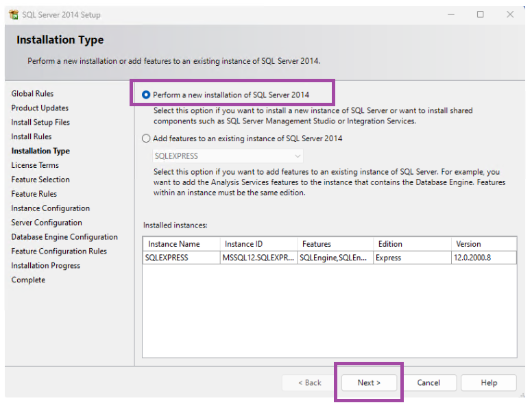The height and width of the screenshot is (405, 532).
Task: Select Feature Configuration Rules step
Action: [59, 251]
